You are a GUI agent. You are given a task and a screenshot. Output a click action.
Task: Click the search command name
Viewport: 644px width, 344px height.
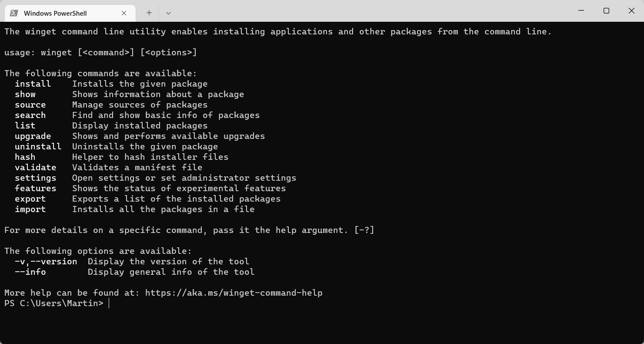pos(30,115)
